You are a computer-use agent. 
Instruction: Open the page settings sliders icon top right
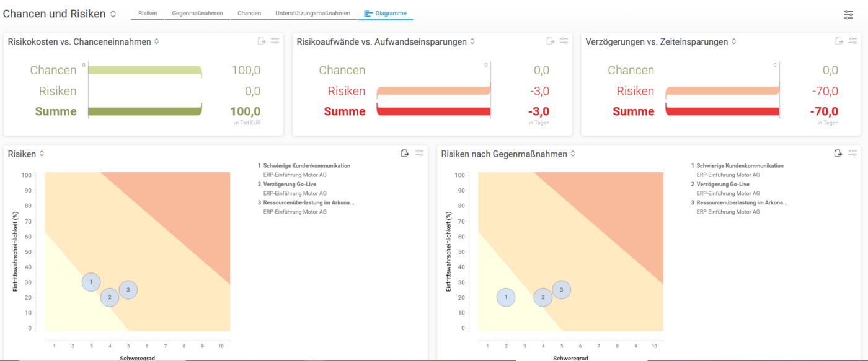click(x=848, y=14)
